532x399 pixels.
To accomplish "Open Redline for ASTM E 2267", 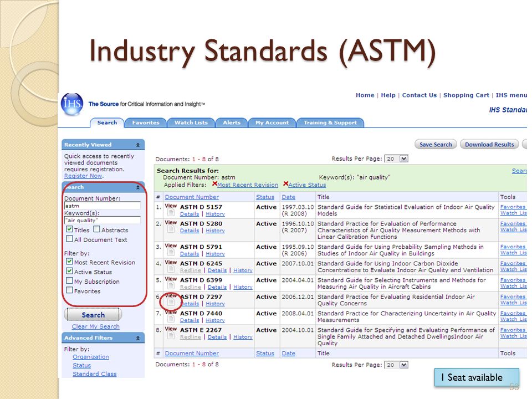I will point(190,337).
